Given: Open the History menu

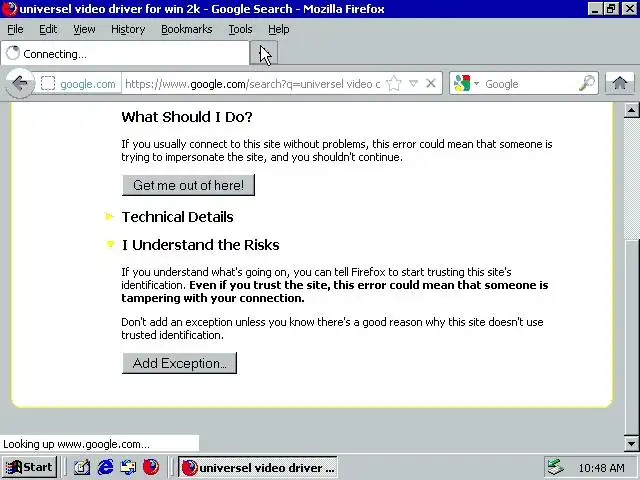Looking at the screenshot, I should [x=128, y=29].
